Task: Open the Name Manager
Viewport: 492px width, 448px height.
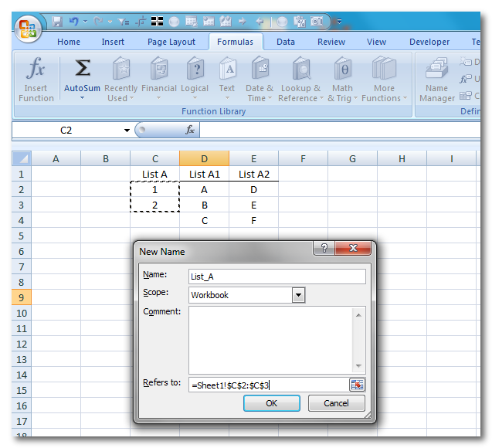Action: (x=437, y=80)
